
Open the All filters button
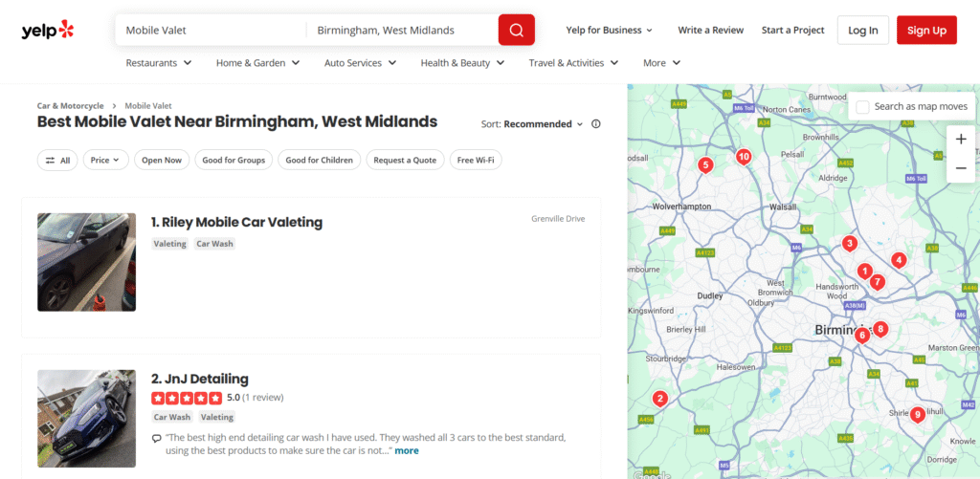pyautogui.click(x=57, y=161)
